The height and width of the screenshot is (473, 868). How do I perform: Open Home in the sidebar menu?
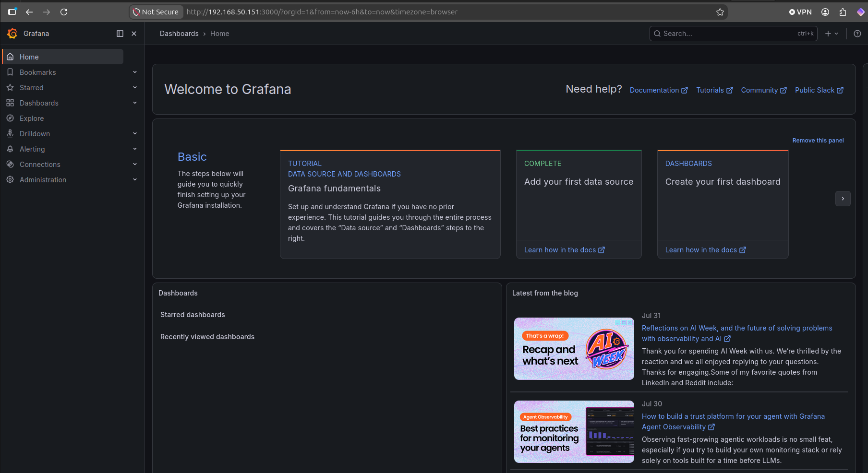(63, 57)
